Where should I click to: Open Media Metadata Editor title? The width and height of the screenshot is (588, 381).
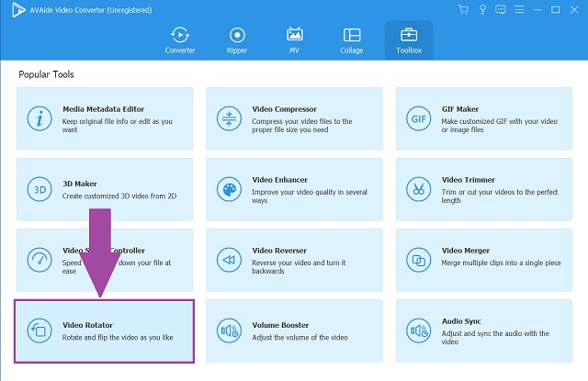103,109
